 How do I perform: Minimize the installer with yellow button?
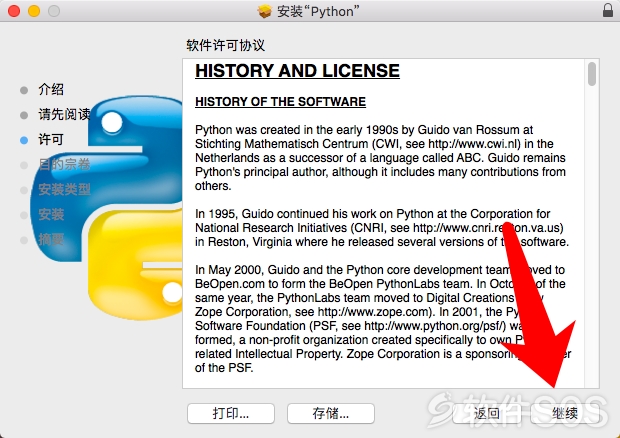tap(34, 11)
